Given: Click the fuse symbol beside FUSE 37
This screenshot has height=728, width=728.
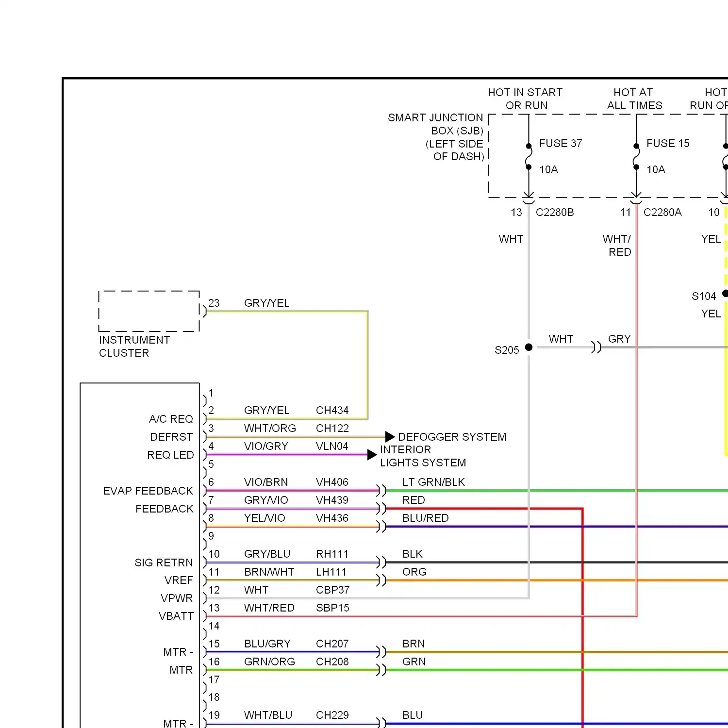Looking at the screenshot, I should pyautogui.click(x=529, y=156).
